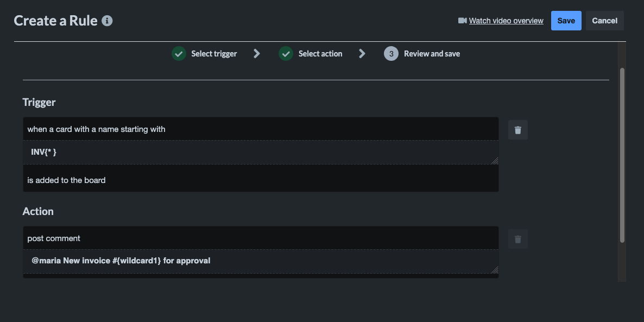644x322 pixels.
Task: Click the info icon beside Create a Rule
Action: pyautogui.click(x=107, y=21)
